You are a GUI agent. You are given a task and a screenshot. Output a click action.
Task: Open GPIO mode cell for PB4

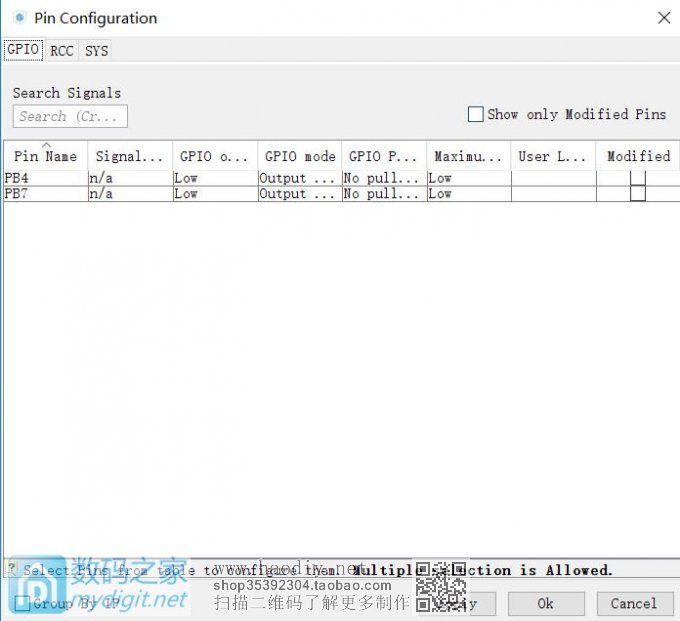point(298,178)
